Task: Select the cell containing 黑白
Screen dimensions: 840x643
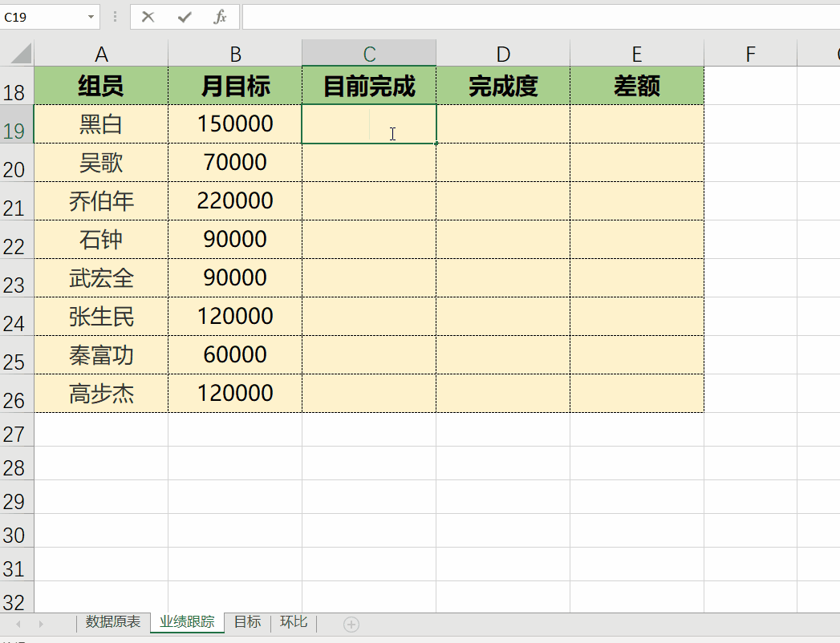Action: (x=101, y=124)
